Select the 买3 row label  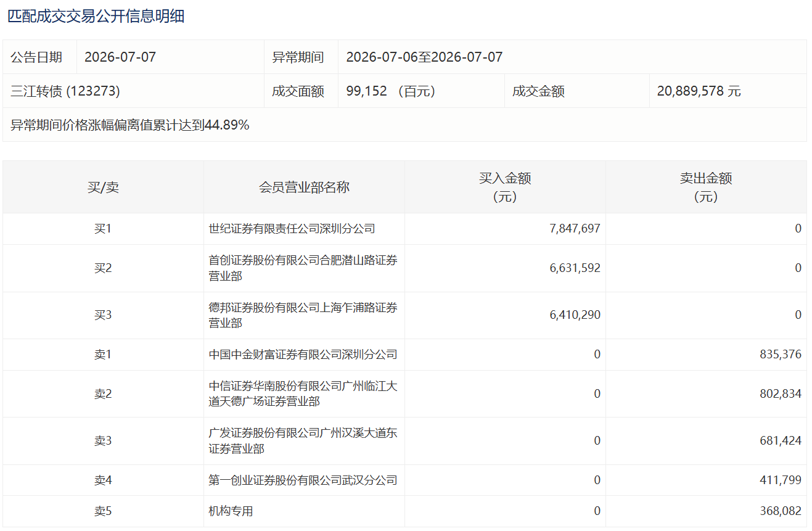pos(103,315)
